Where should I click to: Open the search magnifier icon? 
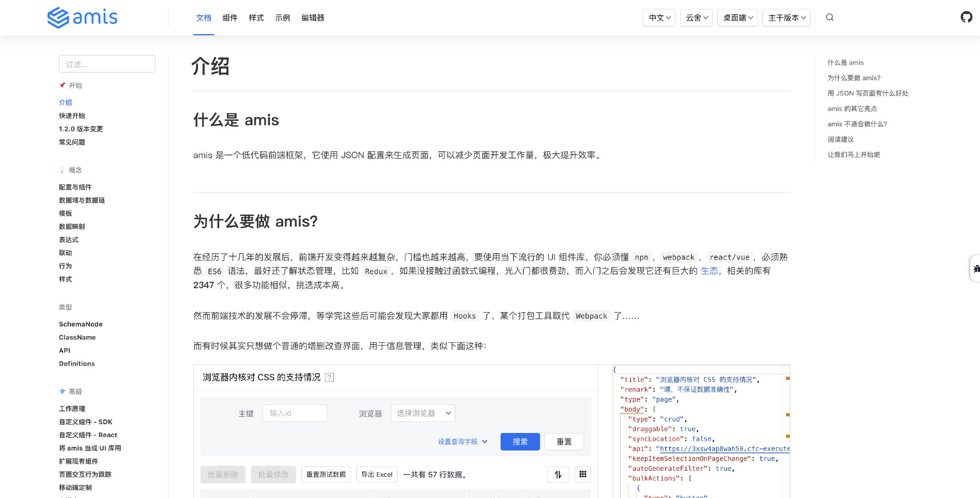point(830,18)
